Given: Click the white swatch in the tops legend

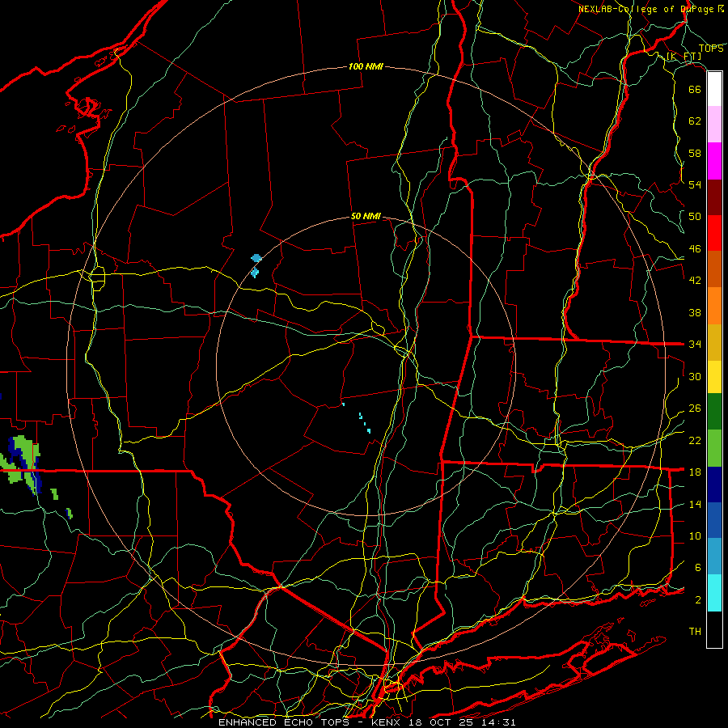Looking at the screenshot, I should (714, 89).
